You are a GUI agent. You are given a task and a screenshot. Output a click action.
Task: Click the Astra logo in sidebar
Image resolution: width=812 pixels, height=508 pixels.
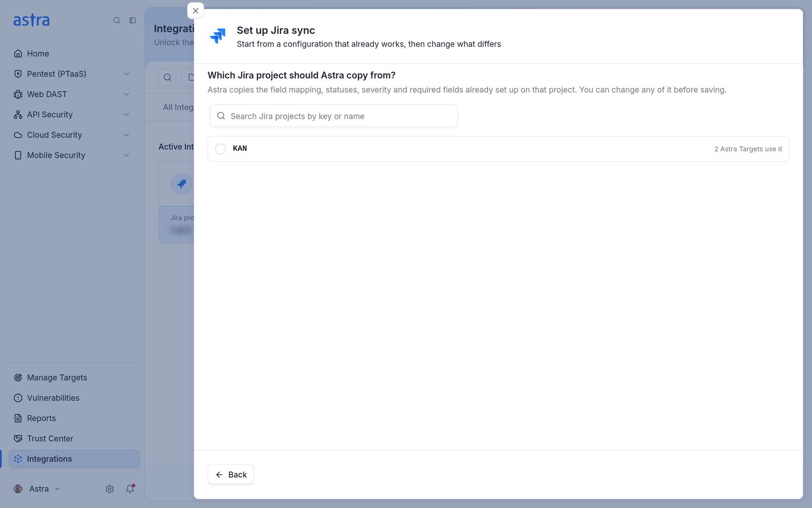(31, 20)
